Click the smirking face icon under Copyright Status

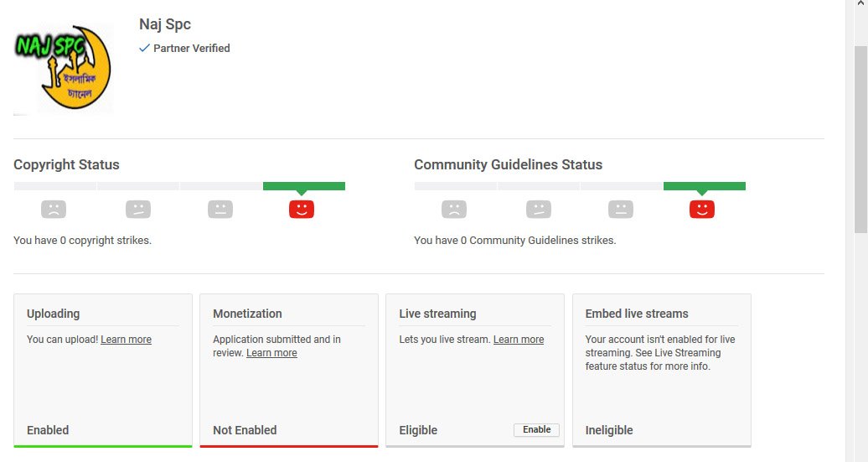138,210
